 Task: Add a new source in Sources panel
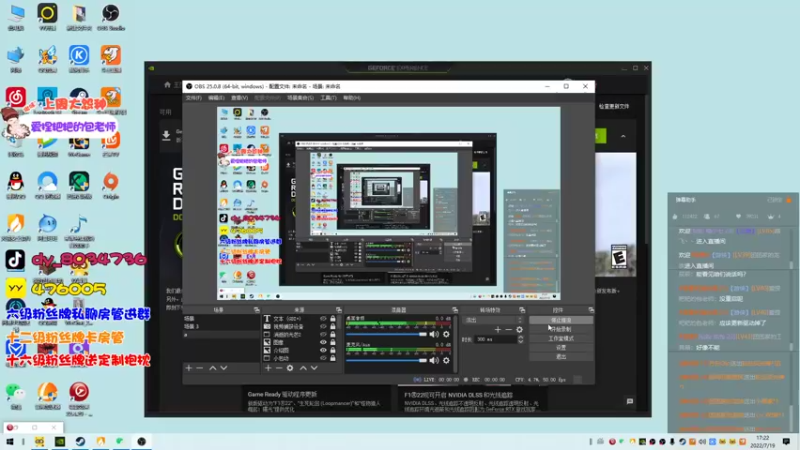coord(268,368)
